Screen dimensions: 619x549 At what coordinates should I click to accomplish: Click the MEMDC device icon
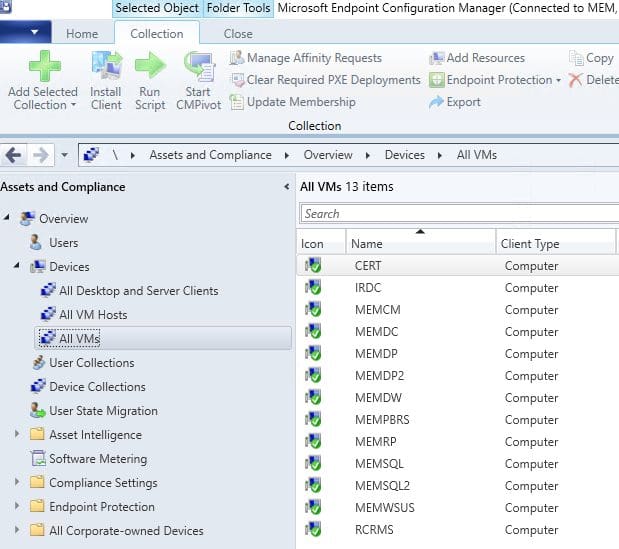313,331
